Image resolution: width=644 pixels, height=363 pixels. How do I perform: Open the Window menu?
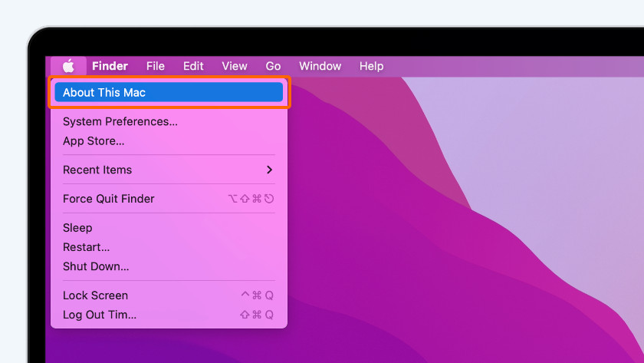[x=320, y=66]
